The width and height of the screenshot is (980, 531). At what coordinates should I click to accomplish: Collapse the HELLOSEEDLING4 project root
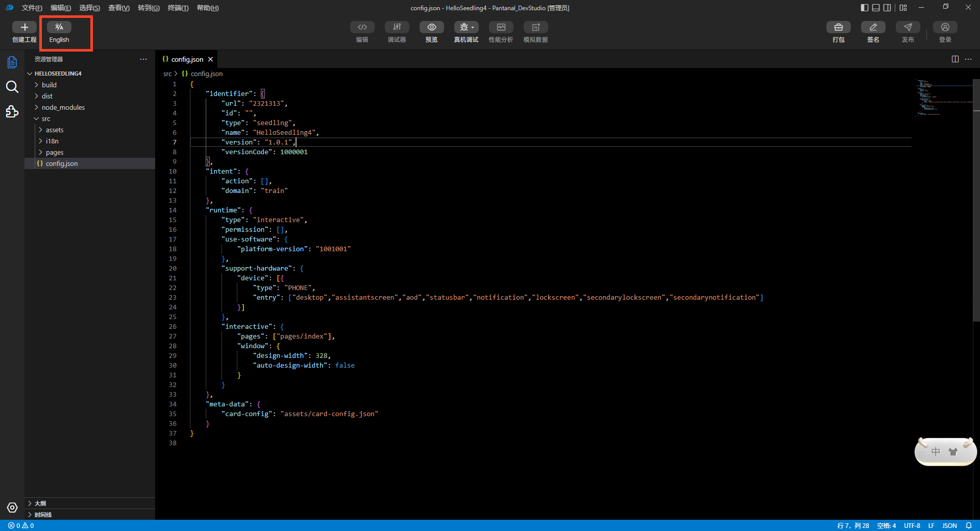pos(90,74)
